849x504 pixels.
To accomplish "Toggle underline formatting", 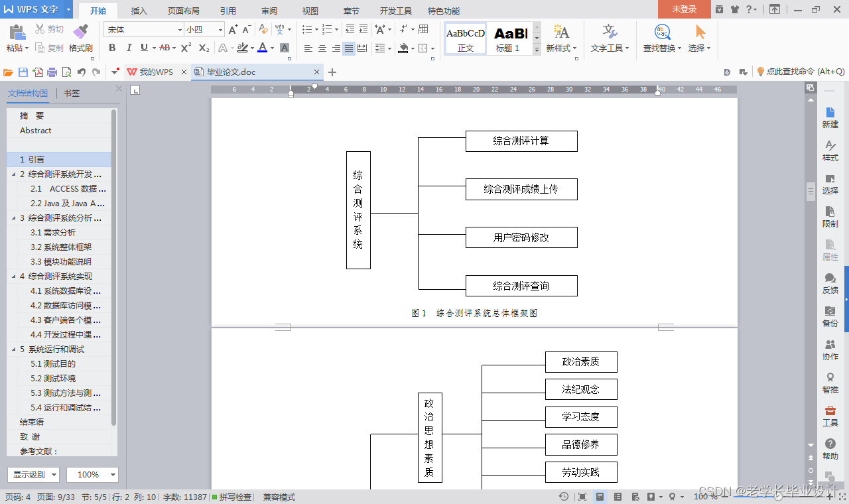I will pos(145,48).
